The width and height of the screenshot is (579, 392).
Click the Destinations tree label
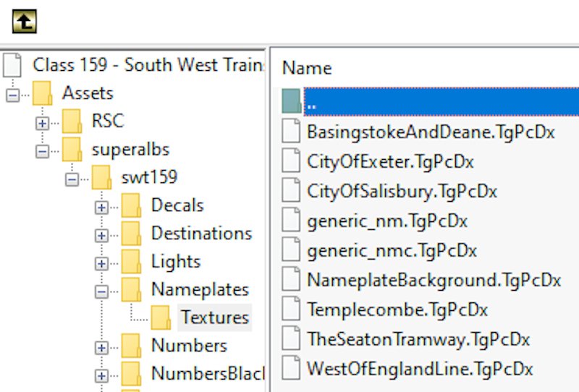202,234
